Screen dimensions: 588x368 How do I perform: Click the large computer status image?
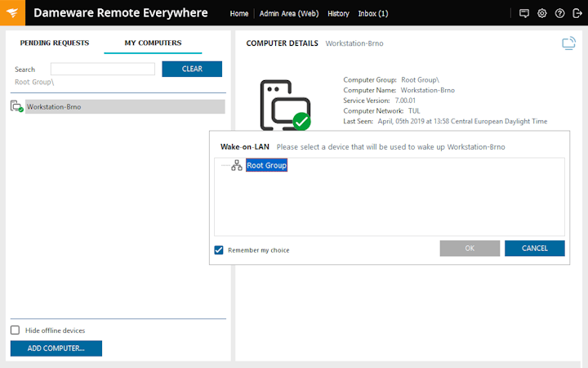coord(285,105)
